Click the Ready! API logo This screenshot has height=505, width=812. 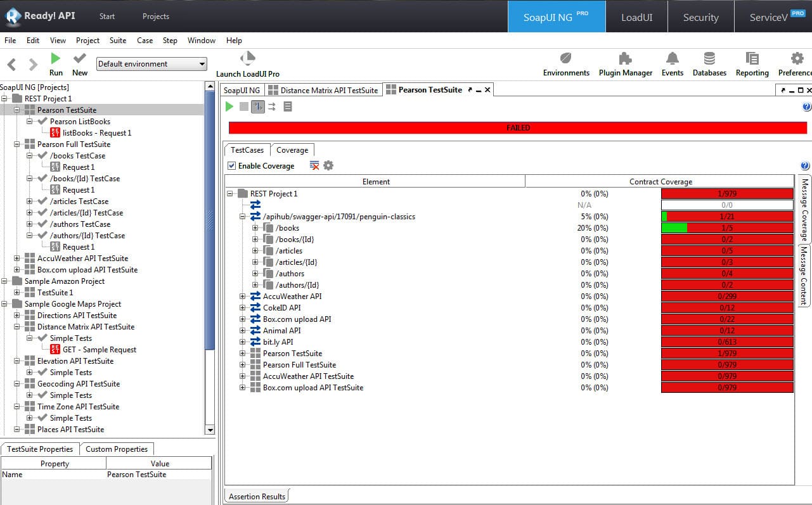(40, 16)
